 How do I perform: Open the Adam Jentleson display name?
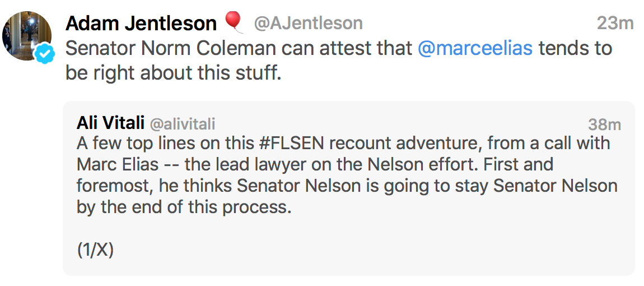click(x=141, y=23)
